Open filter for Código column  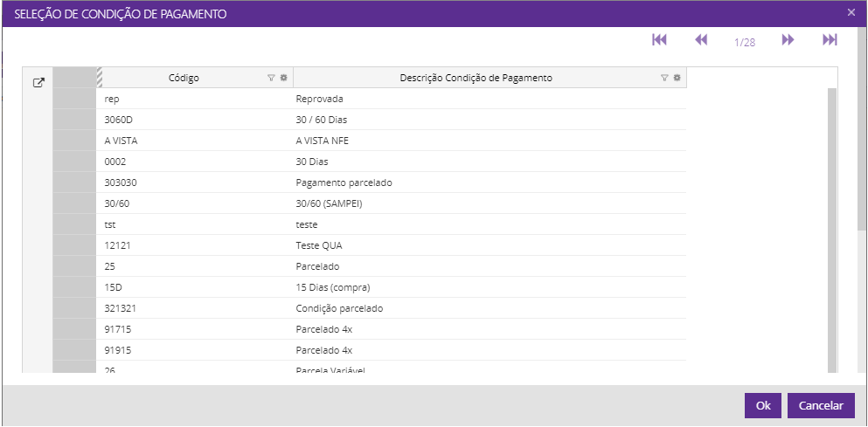pos(272,78)
